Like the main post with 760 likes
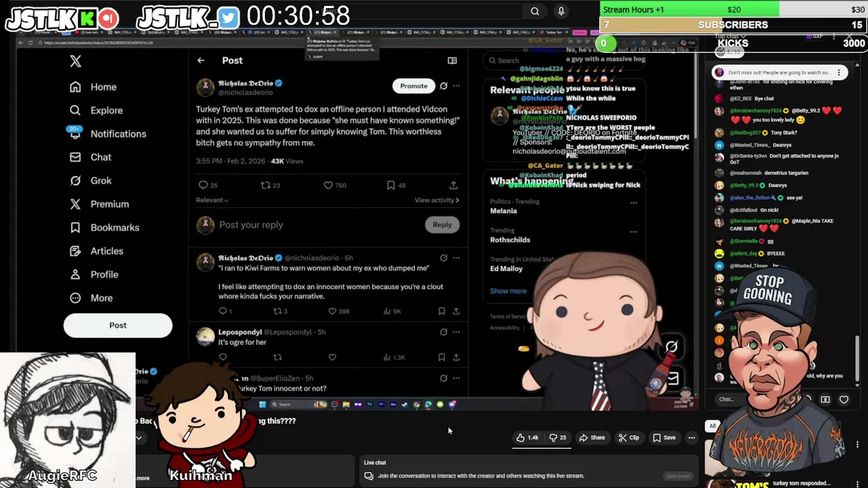868x488 pixels. click(x=328, y=185)
